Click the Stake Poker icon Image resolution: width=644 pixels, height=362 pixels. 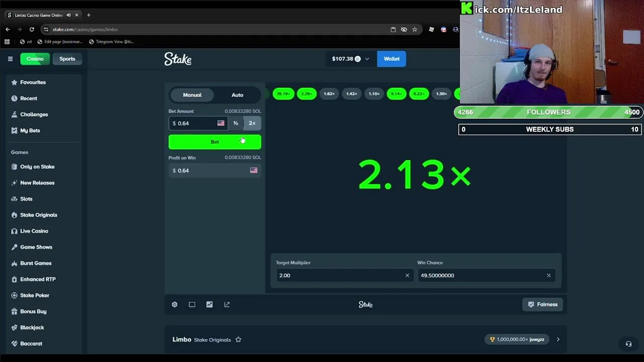[14, 295]
